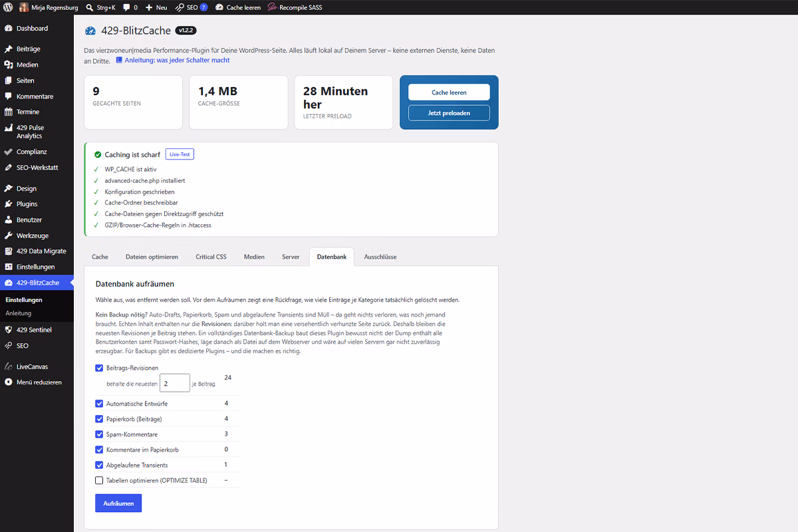Click the Cache leeren gauge icon in admin bar
Image resolution: width=798 pixels, height=532 pixels.
(x=219, y=7)
